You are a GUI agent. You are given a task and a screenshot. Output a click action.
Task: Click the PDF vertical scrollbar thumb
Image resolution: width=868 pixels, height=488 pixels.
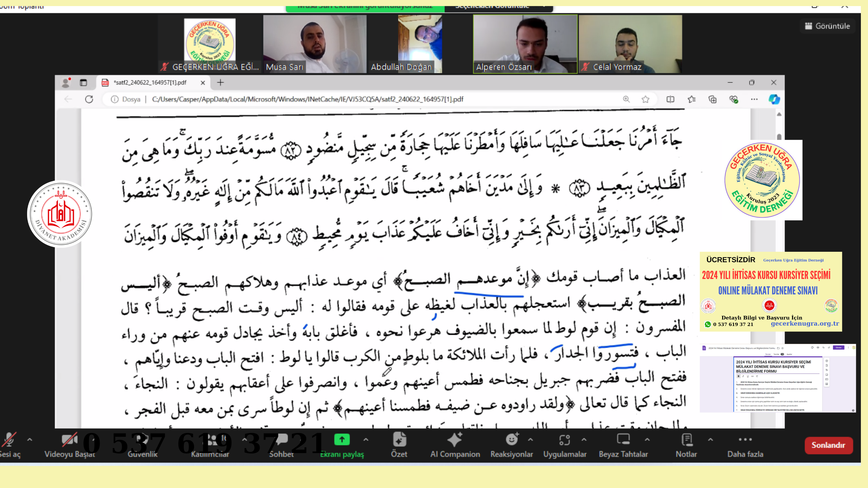[779, 137]
